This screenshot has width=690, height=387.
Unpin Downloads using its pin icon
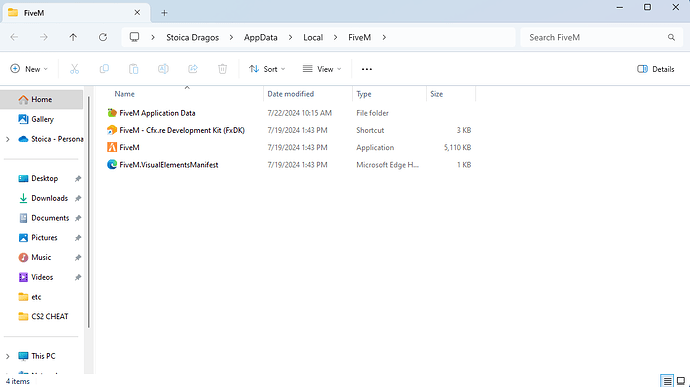point(78,199)
